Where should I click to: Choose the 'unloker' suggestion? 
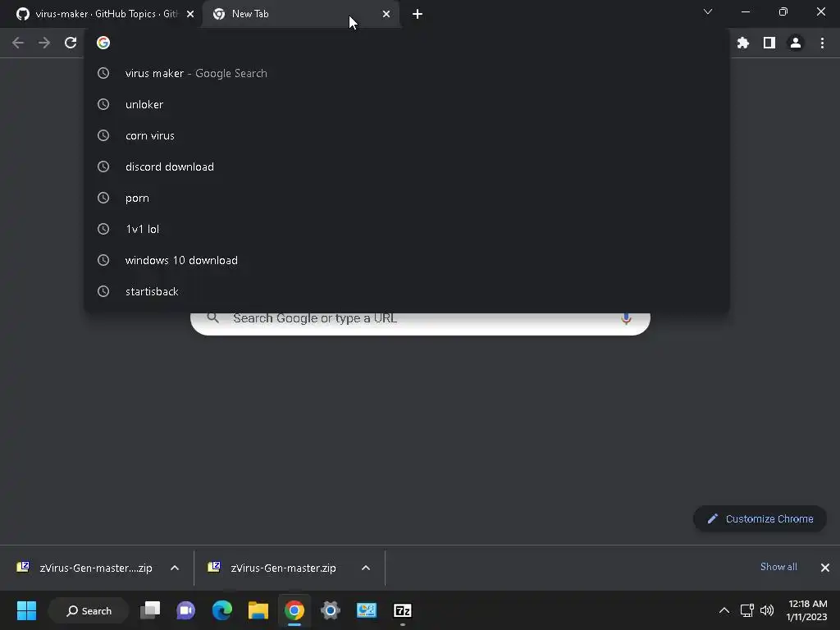pyautogui.click(x=407, y=104)
